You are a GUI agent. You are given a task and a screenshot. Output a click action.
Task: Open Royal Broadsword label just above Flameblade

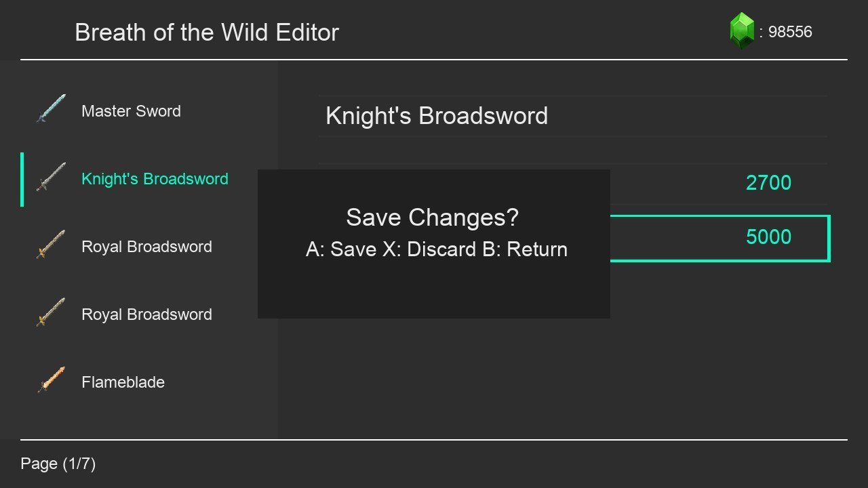[x=146, y=314]
